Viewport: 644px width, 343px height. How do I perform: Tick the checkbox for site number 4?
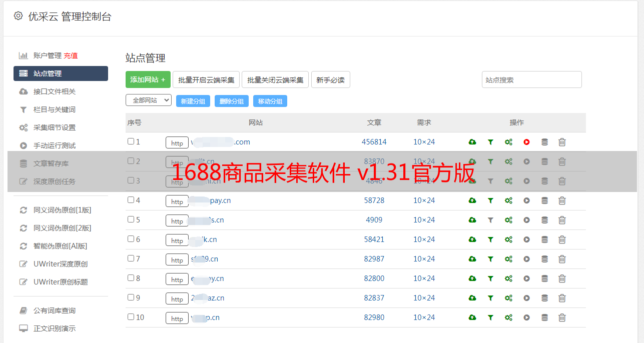tap(131, 200)
